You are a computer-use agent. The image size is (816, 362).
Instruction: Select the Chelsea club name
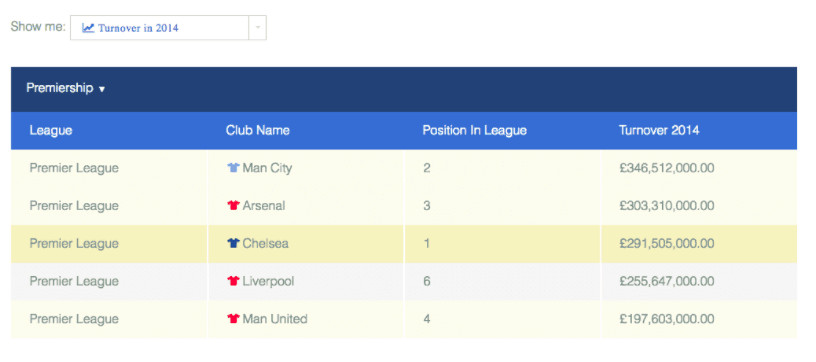click(x=265, y=243)
